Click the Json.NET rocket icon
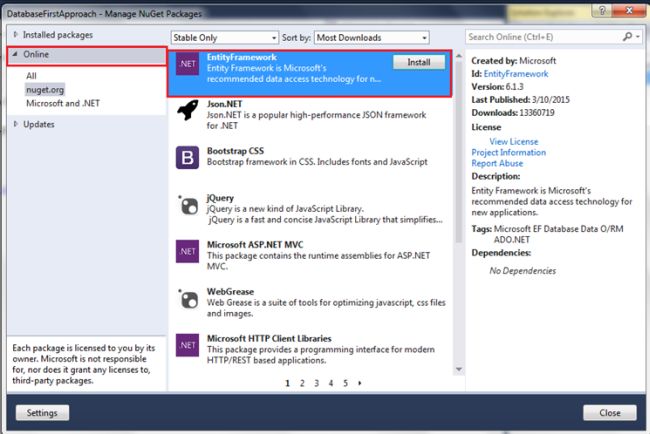This screenshot has height=434, width=650. pos(187,110)
